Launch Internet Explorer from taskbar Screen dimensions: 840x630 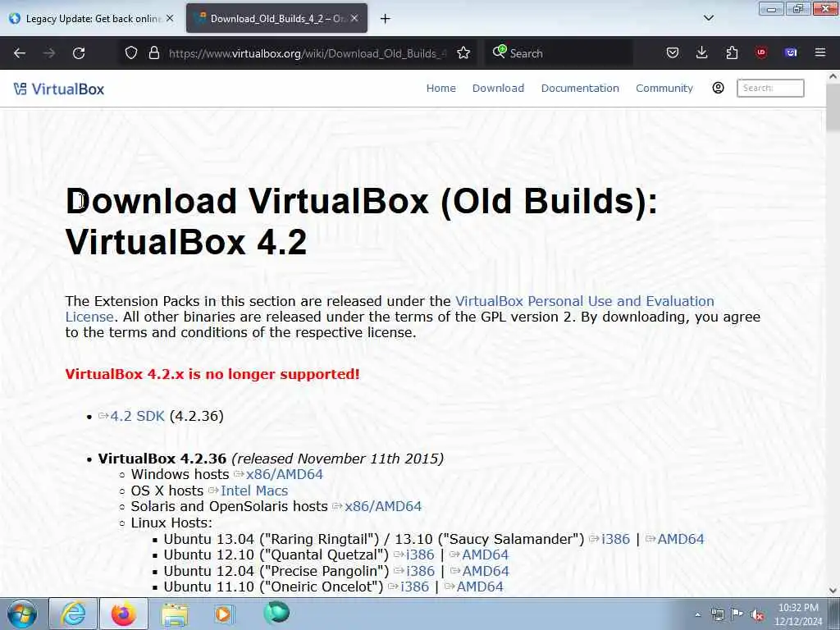point(73,614)
